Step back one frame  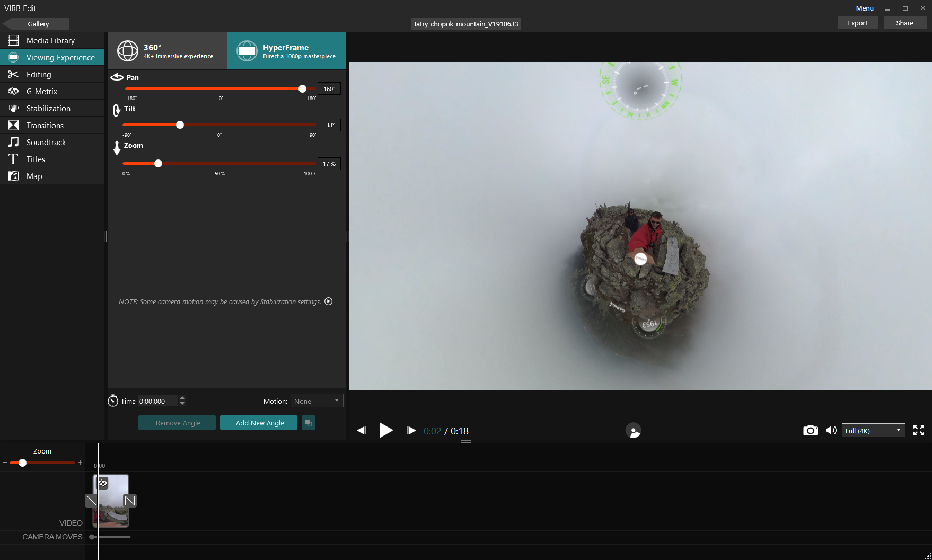(x=362, y=431)
